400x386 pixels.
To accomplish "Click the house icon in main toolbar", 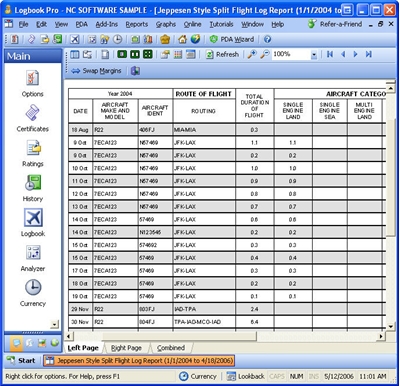I will tap(182, 39).
